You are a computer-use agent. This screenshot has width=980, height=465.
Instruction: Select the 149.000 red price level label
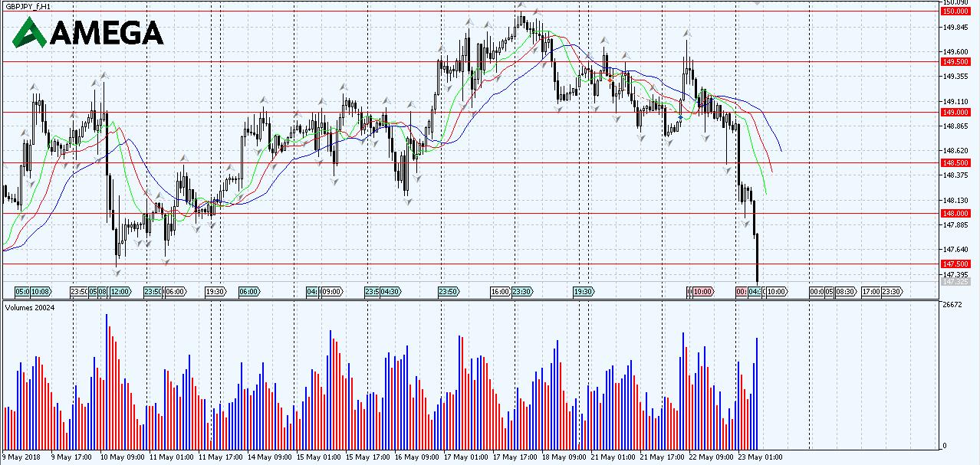[x=955, y=113]
